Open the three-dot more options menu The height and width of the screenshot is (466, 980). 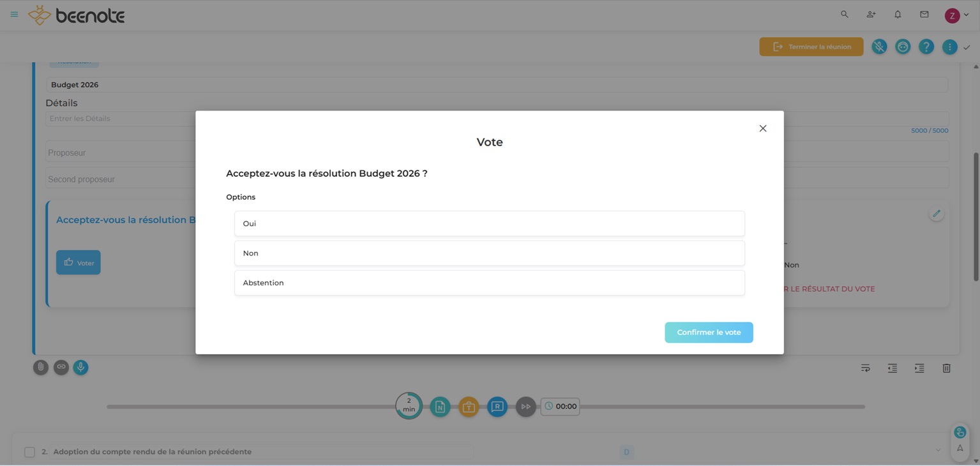coord(949,47)
